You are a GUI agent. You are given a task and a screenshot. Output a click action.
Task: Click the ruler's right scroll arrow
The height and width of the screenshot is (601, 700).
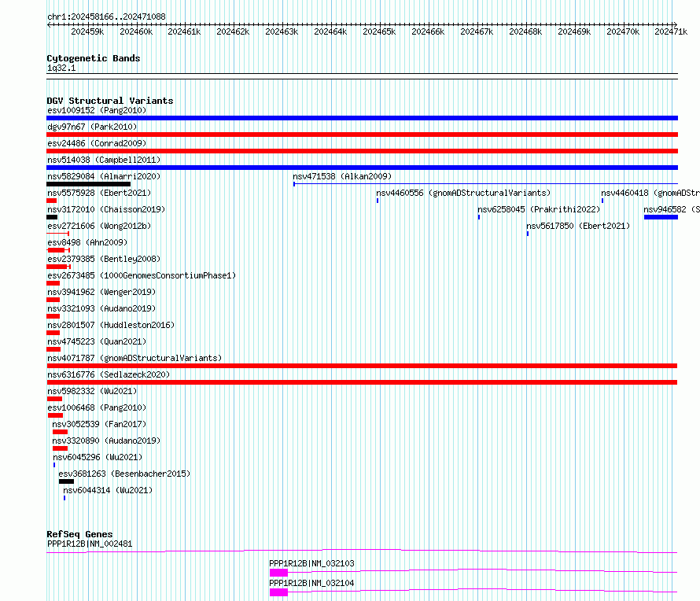[x=676, y=24]
